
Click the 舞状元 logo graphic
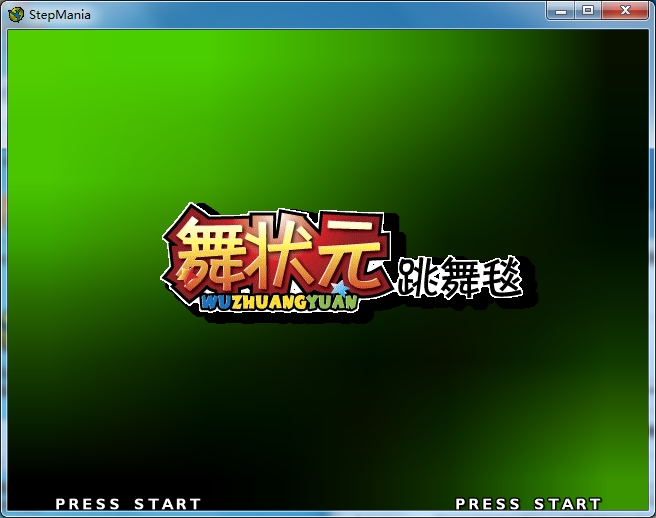point(277,258)
